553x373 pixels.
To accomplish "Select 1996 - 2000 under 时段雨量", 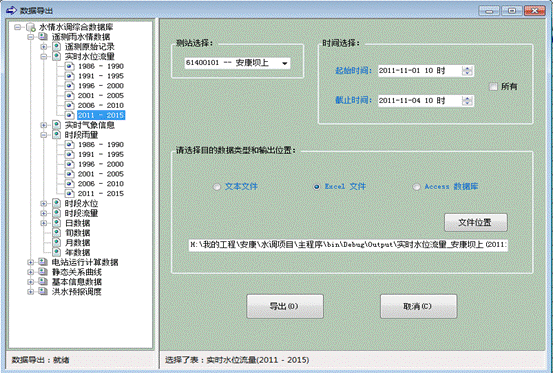I will pyautogui.click(x=101, y=164).
